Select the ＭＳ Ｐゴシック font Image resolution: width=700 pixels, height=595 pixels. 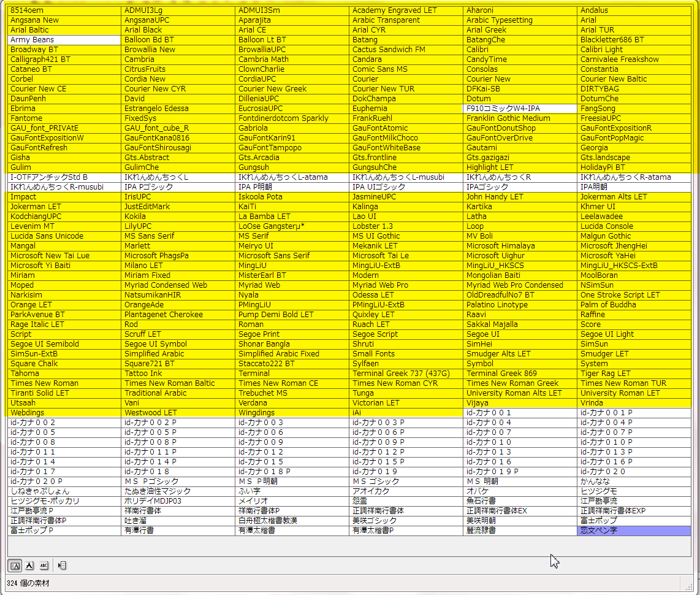click(x=178, y=482)
